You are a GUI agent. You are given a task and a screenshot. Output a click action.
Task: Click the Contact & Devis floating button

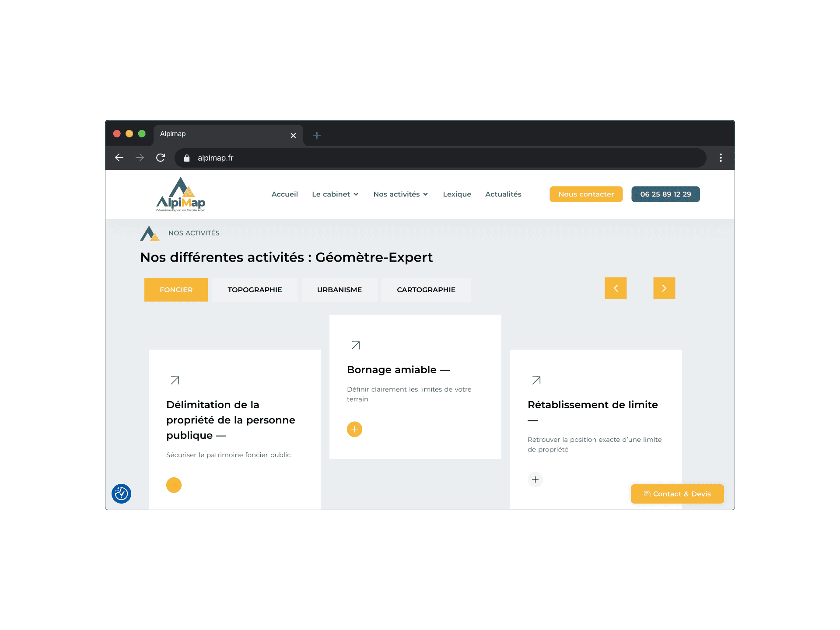tap(677, 494)
